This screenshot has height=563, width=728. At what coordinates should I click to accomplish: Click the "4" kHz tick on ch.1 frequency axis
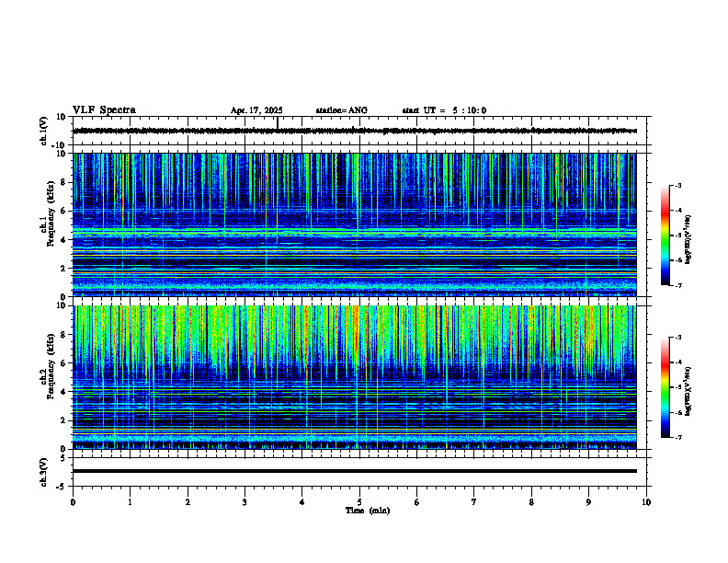[63, 240]
